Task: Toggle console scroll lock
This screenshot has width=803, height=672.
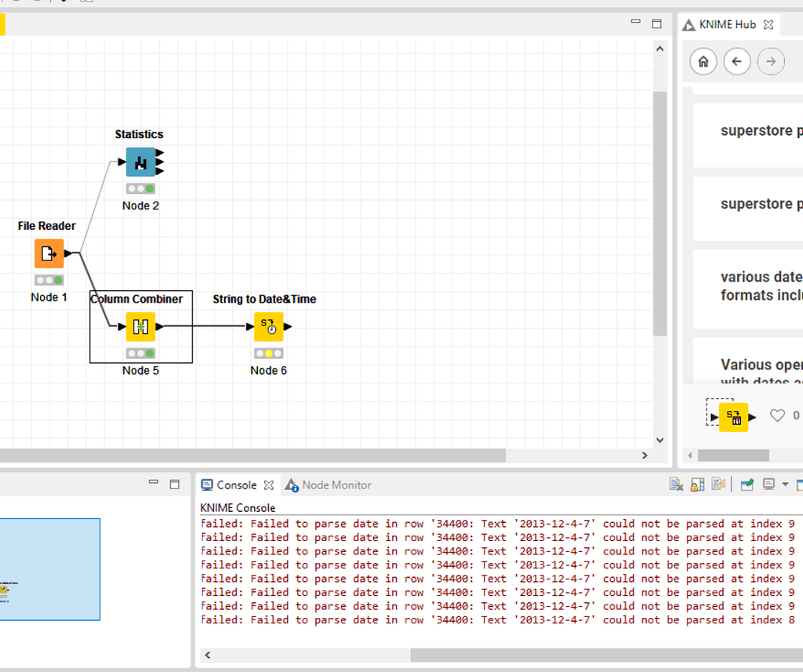Action: coord(697,484)
